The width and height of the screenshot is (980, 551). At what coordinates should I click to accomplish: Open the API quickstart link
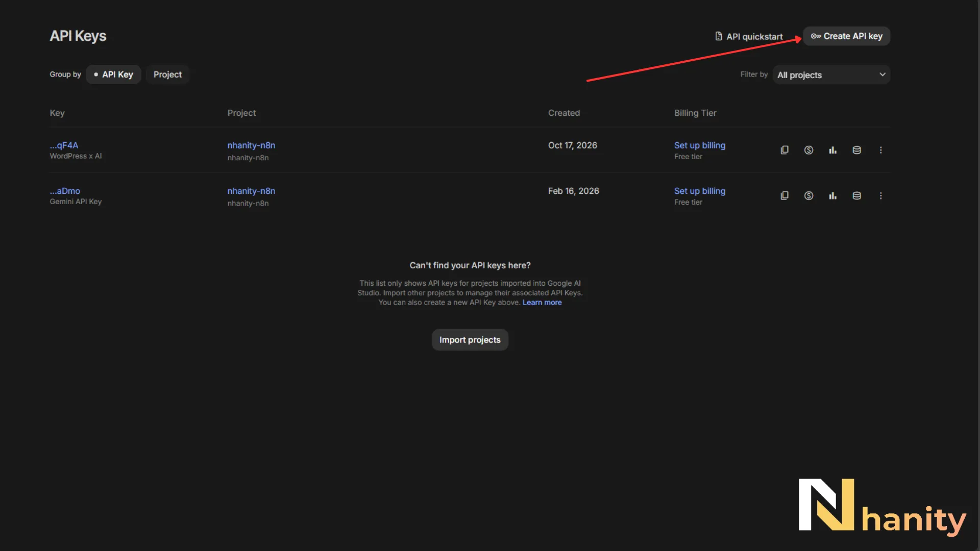pyautogui.click(x=749, y=36)
